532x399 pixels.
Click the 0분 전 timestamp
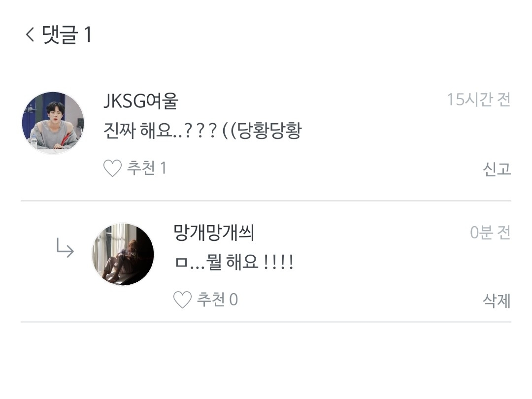pyautogui.click(x=490, y=233)
